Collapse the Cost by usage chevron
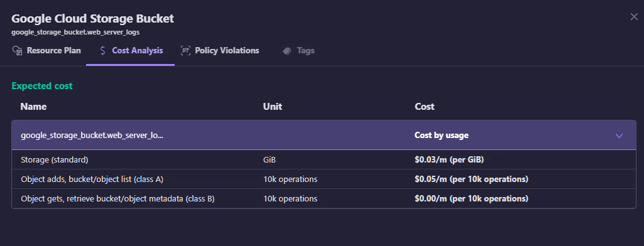Screen dimensions: 644x246 619,136
